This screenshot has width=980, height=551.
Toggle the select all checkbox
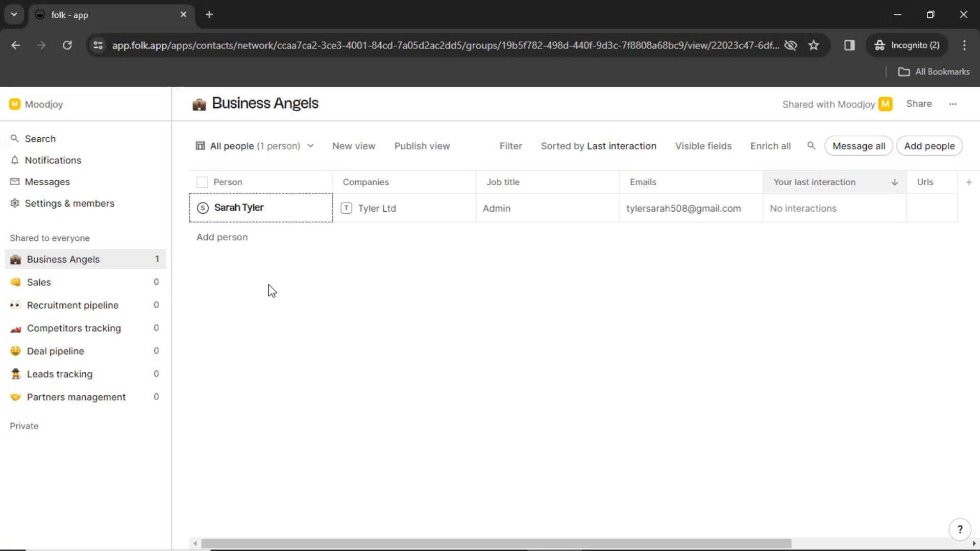click(x=202, y=182)
